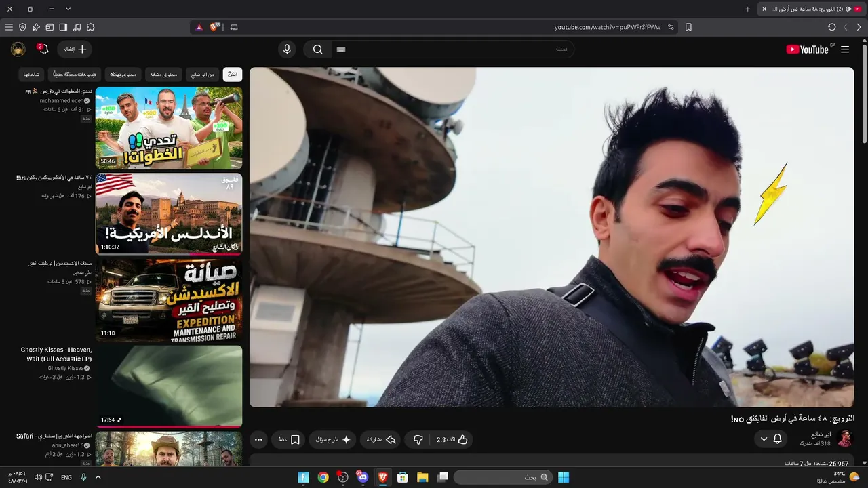Focus the YouTube search box
This screenshot has width=868, height=488.
[x=452, y=49]
